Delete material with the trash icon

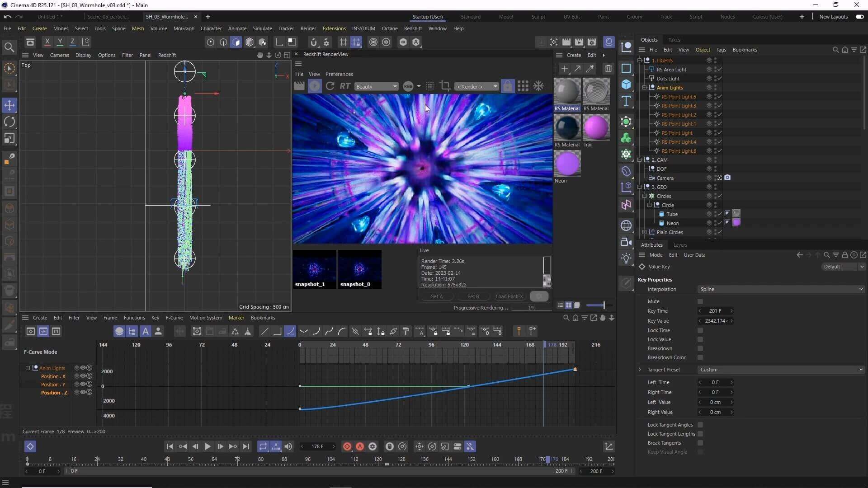click(608, 69)
